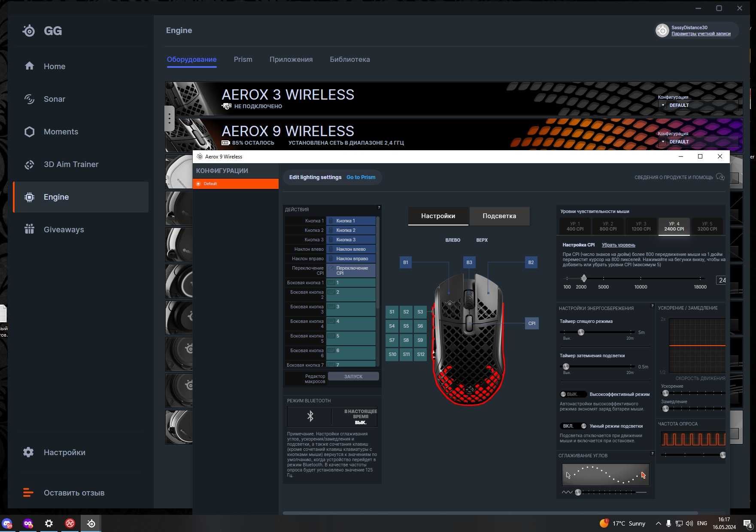Open Наклон влево action dropdown

point(351,249)
